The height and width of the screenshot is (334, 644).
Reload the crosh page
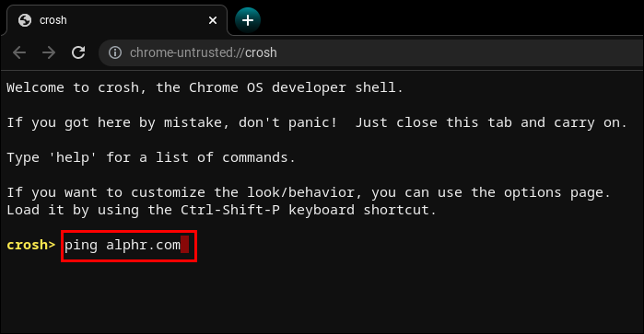click(x=78, y=52)
